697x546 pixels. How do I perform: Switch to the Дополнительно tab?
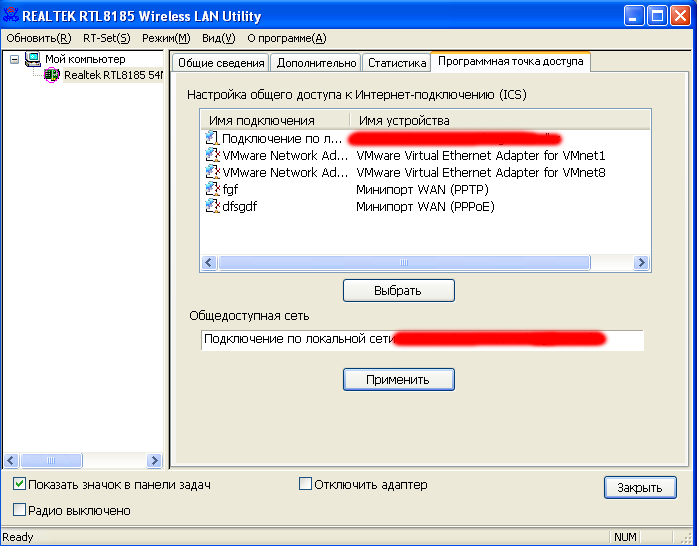[x=316, y=63]
